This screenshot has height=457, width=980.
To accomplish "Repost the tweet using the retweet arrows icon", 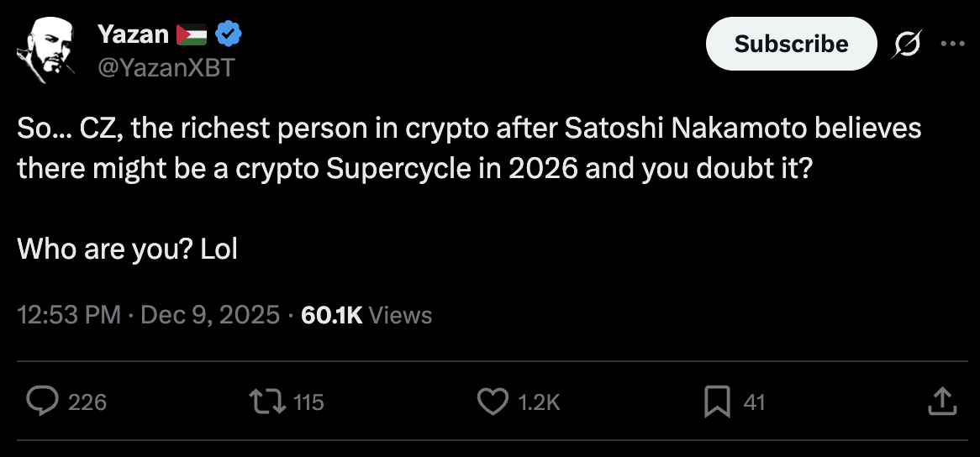I will click(267, 402).
